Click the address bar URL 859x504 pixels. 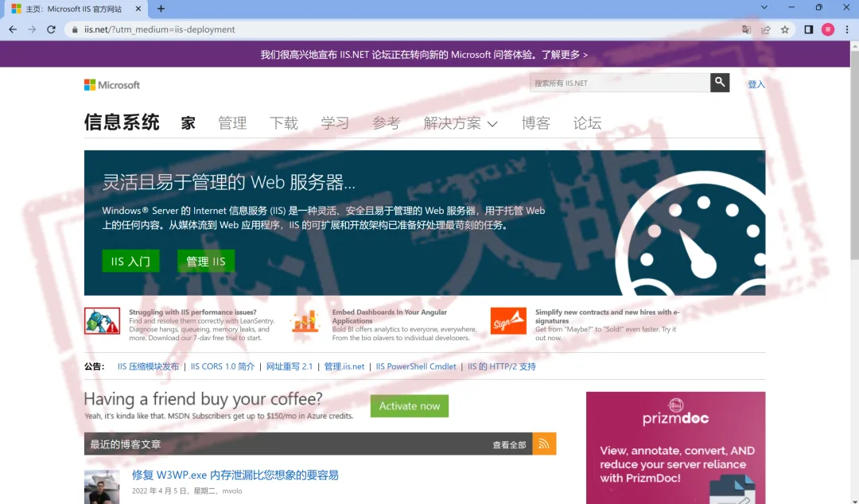pyautogui.click(x=159, y=29)
